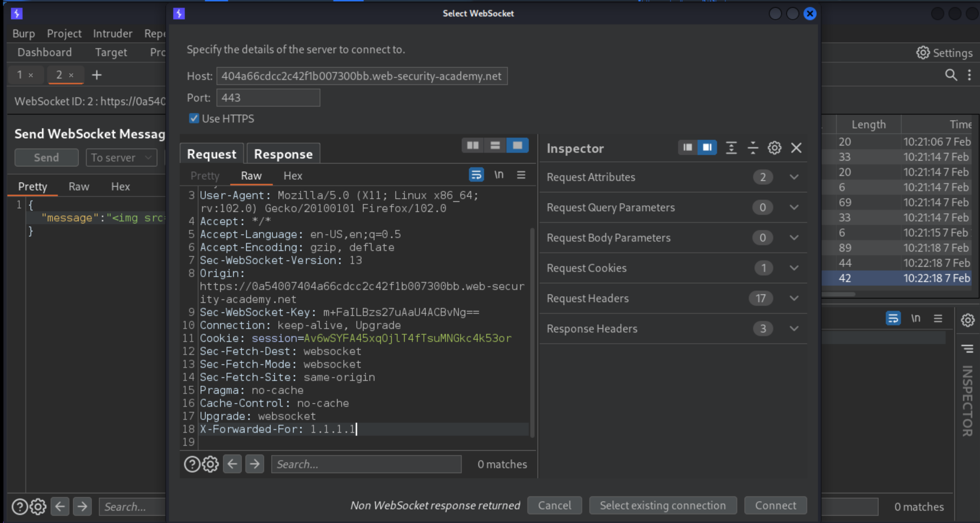Collapse all Inspector sections icon
Screen dimensions: 980x523
tap(753, 148)
